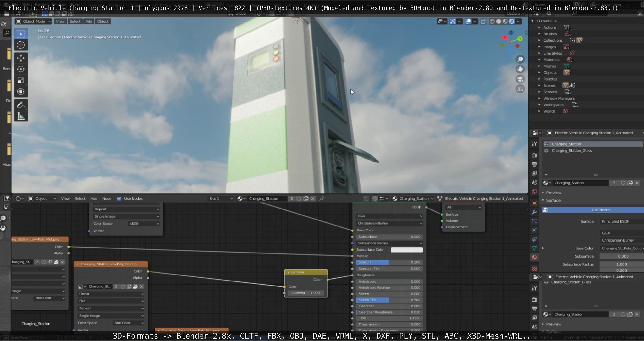Switch to rendered viewport shading

[512, 22]
